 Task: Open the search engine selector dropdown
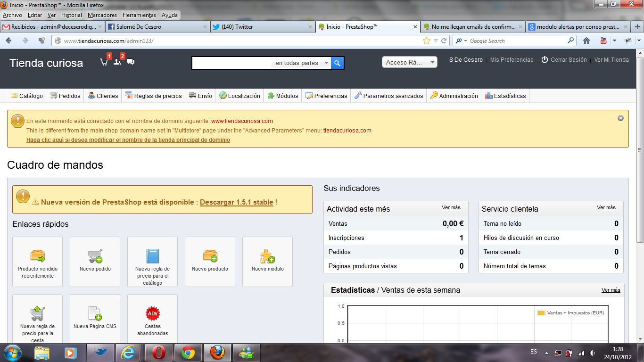(460, 41)
